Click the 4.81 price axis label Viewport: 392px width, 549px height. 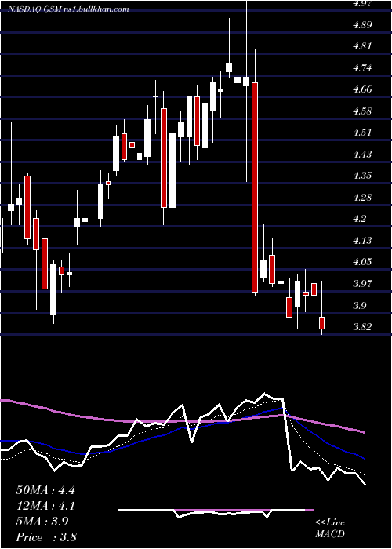[362, 46]
